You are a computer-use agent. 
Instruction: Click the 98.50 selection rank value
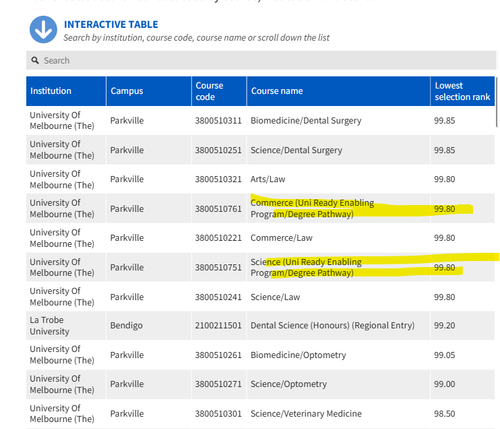444,414
